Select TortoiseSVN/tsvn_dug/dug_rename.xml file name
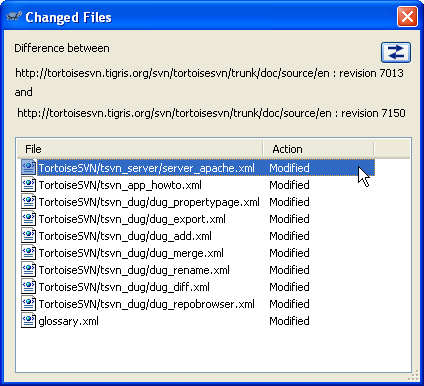 [x=134, y=270]
